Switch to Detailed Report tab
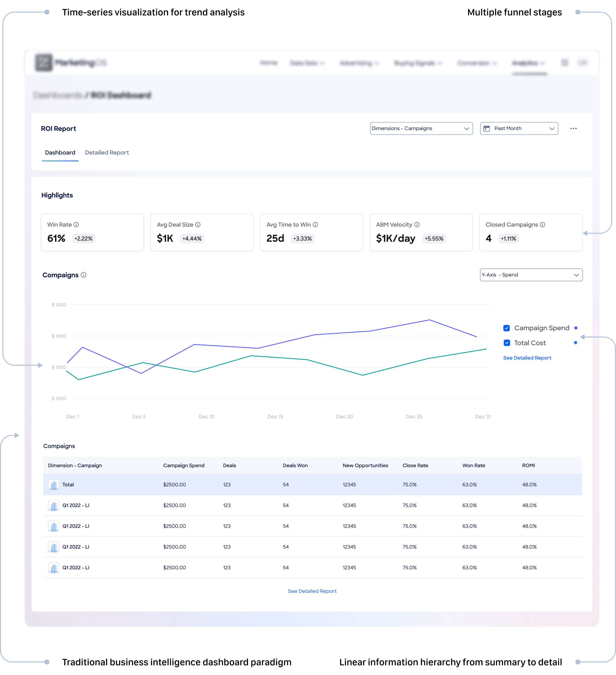 point(107,153)
